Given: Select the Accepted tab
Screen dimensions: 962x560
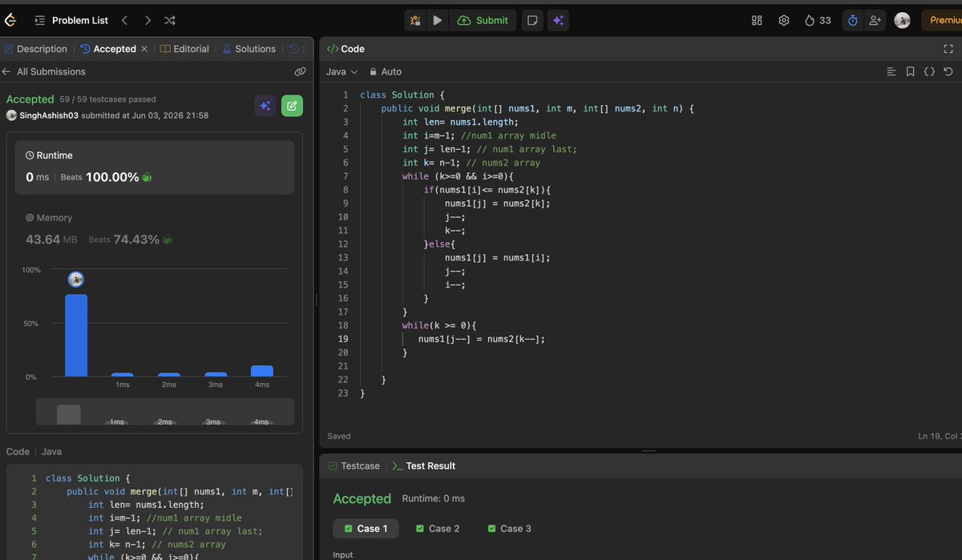Looking at the screenshot, I should [x=108, y=49].
